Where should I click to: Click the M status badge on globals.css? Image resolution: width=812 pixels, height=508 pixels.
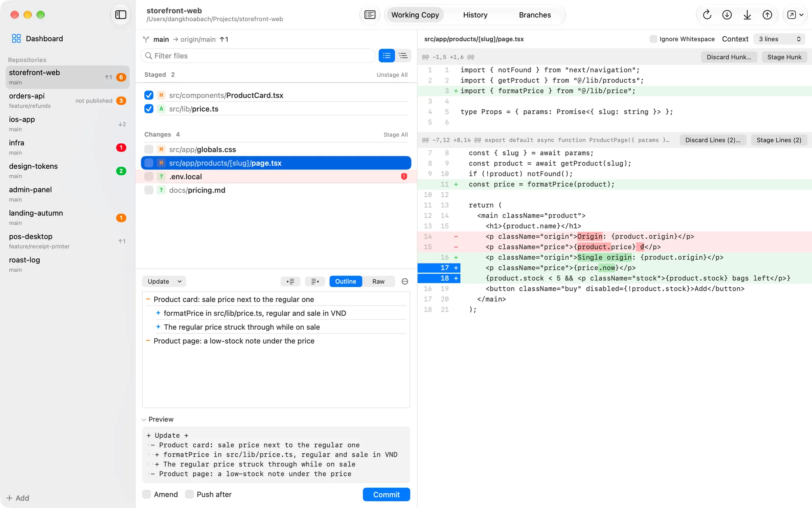tap(161, 150)
